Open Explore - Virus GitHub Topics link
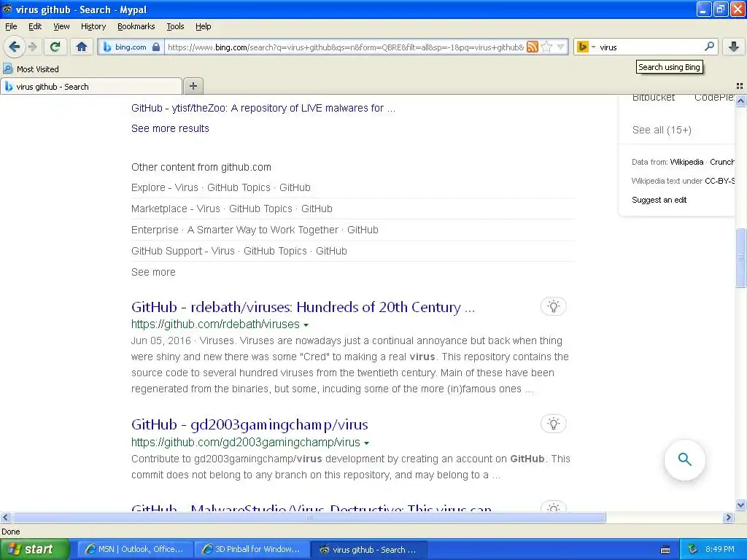 (220, 187)
